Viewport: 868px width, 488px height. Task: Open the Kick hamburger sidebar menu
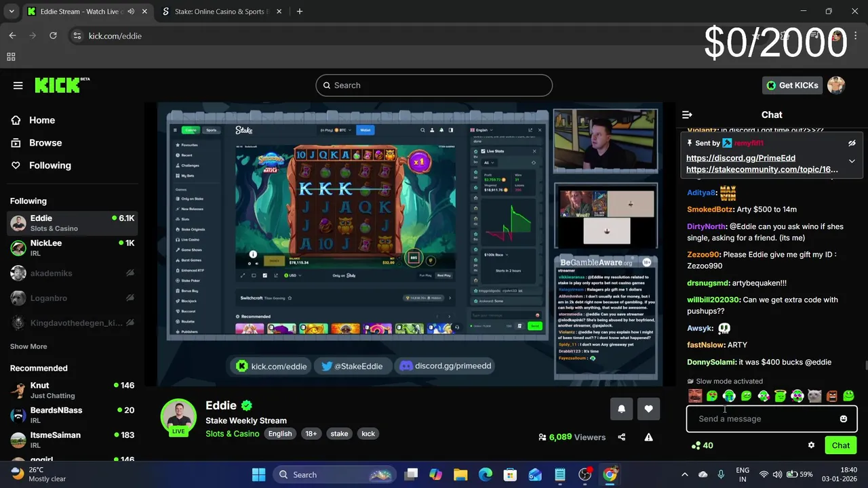pyautogui.click(x=18, y=85)
